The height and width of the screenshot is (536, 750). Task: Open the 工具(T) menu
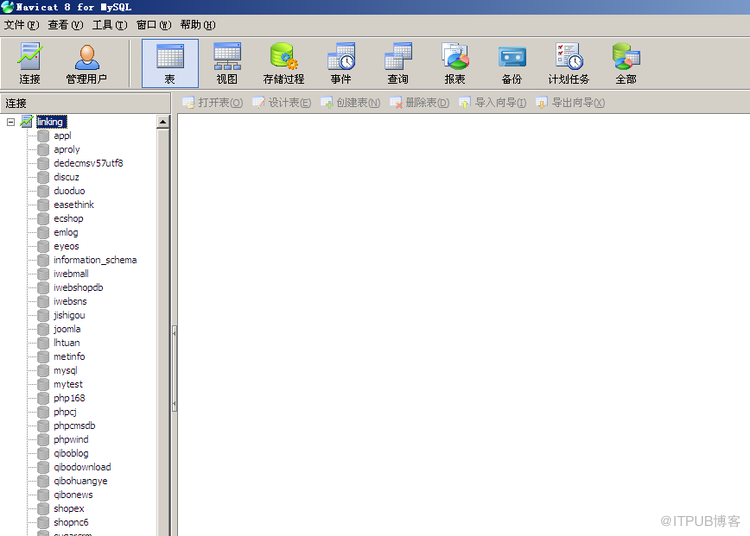[x=110, y=25]
